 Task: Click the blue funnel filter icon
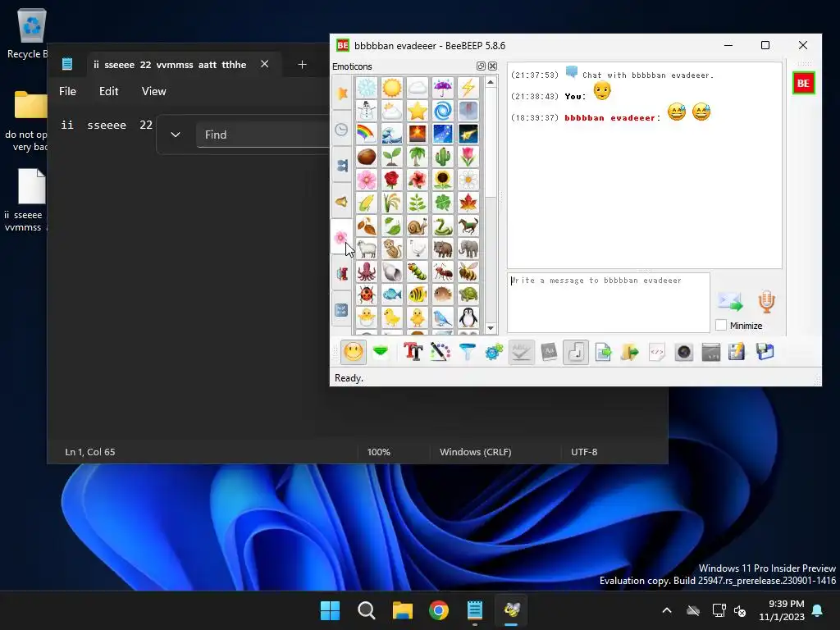click(x=467, y=352)
